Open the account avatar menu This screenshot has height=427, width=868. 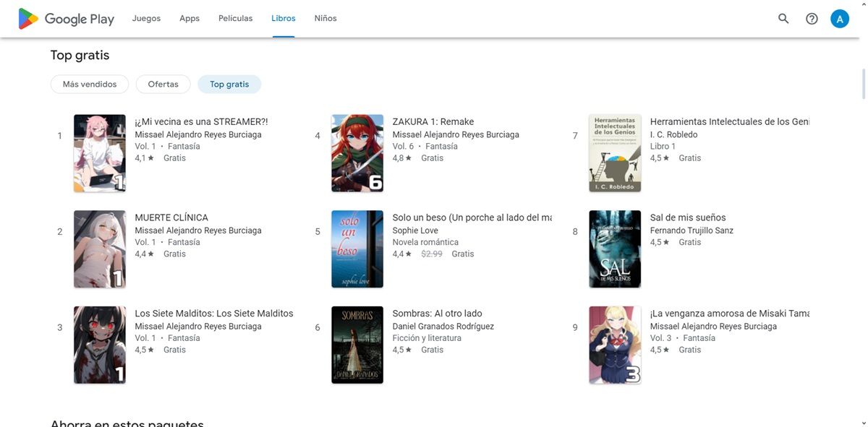839,18
